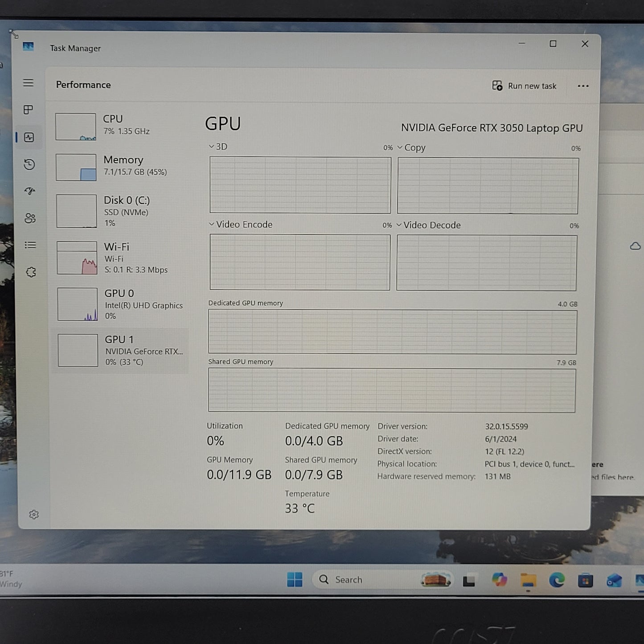The height and width of the screenshot is (644, 644).
Task: Open the Processes page icon
Action: [28, 110]
